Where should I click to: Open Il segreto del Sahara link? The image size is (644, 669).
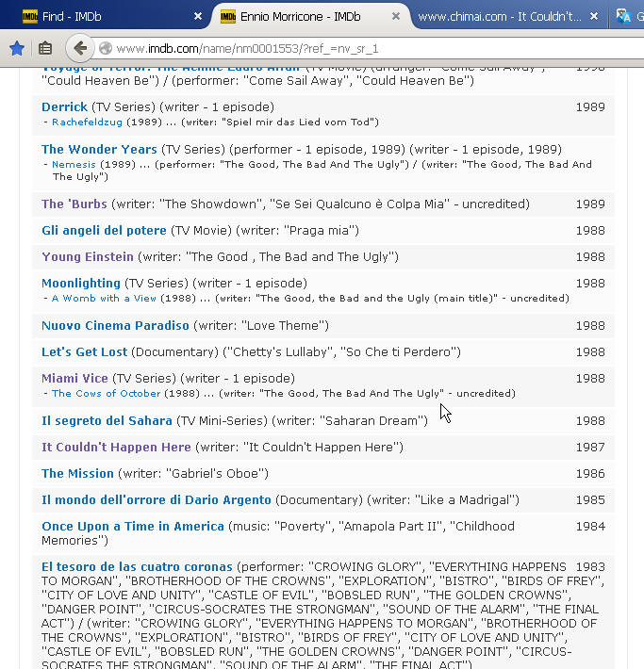(x=107, y=420)
